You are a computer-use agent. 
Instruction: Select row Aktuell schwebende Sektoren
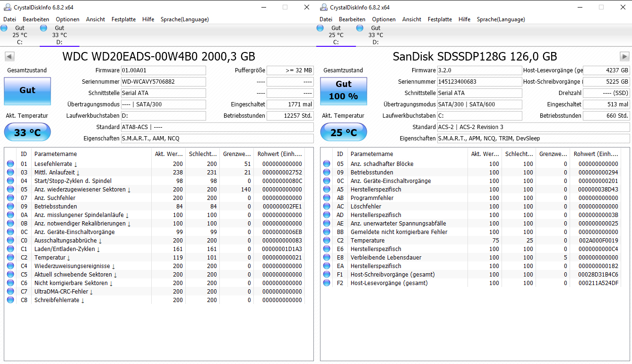pos(154,275)
